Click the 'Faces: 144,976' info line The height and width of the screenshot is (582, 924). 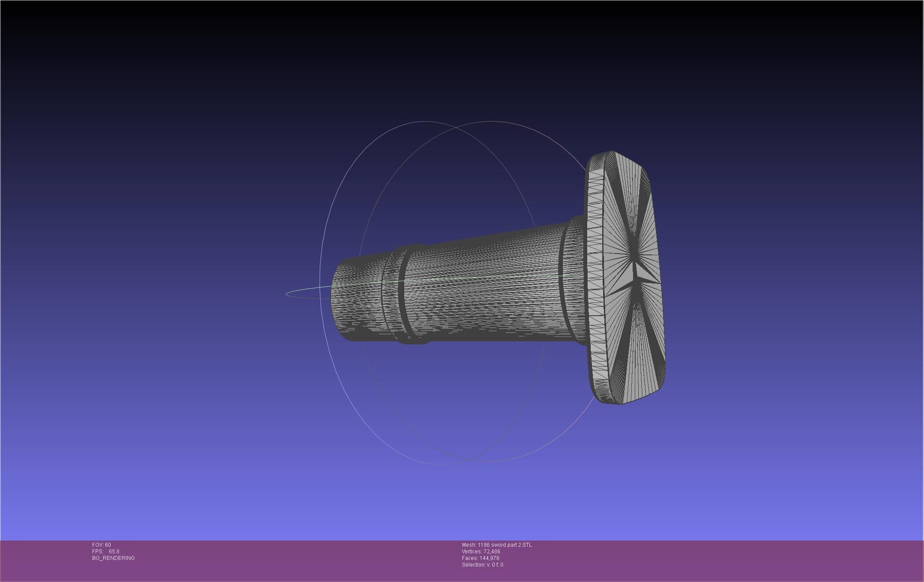pos(481,558)
